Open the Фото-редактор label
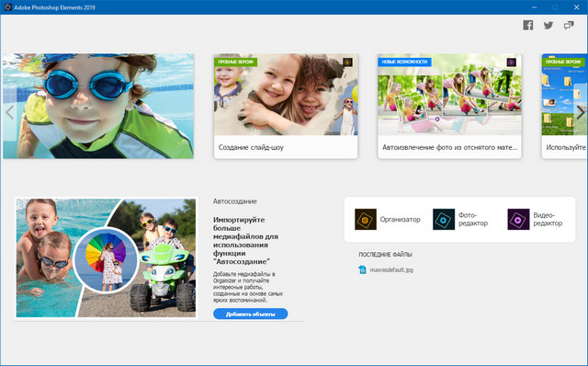Screen dimensions: 588x366 point(473,219)
